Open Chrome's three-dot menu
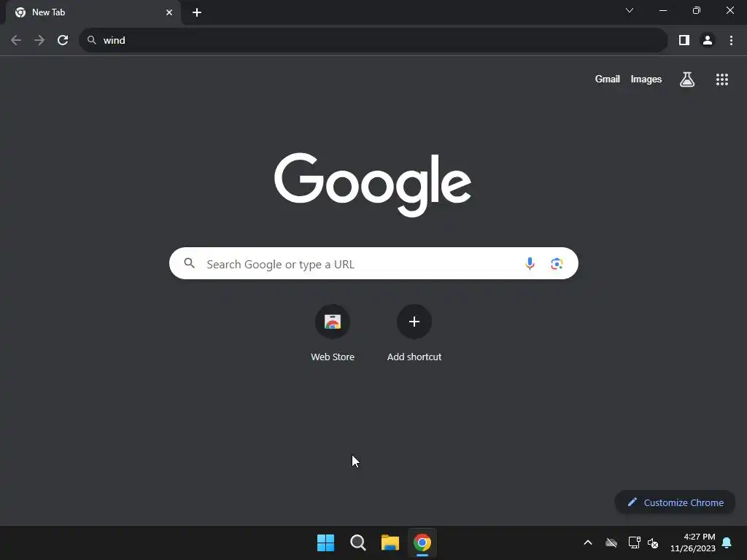Image resolution: width=747 pixels, height=560 pixels. coord(731,40)
